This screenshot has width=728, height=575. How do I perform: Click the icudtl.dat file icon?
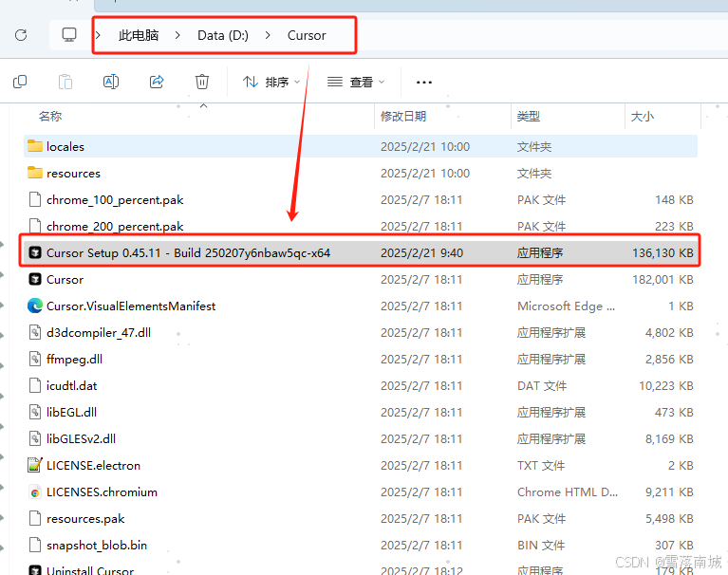click(35, 385)
